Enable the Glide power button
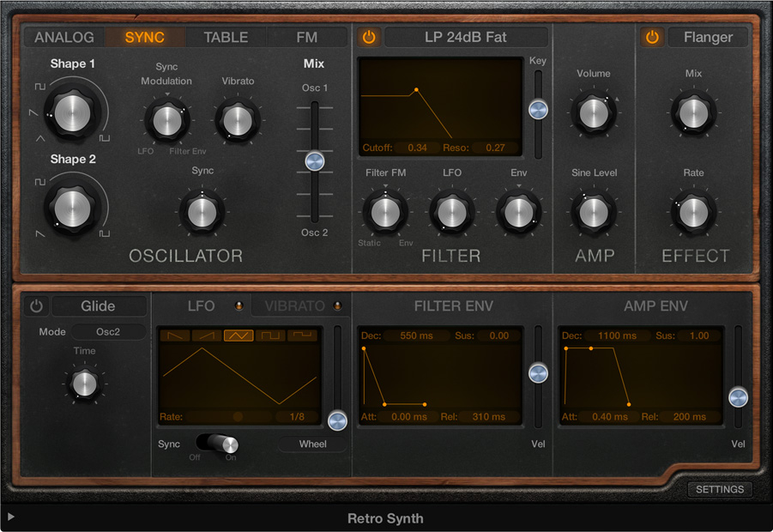Screen dimensions: 773x532 pyautogui.click(x=36, y=306)
